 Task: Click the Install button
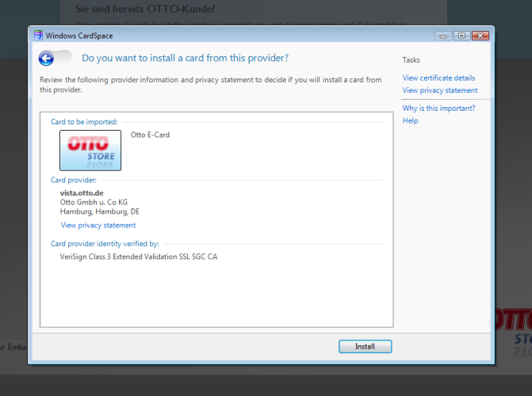[365, 347]
